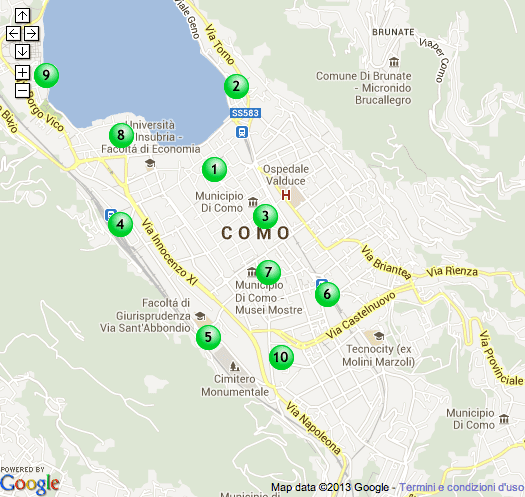Viewport: 525px width, 497px height.
Task: Click the Tecnocity (ex Molini Marzoli) label
Action: [x=379, y=355]
